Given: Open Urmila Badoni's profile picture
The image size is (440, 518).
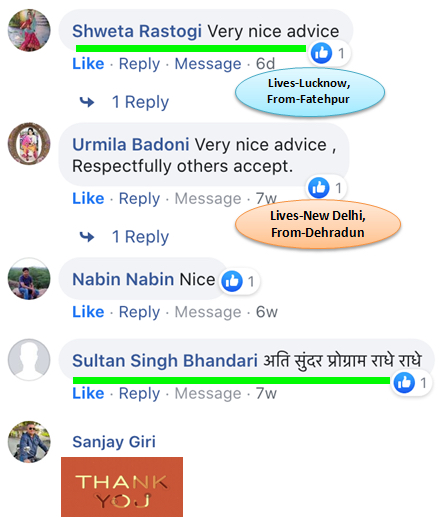Looking at the screenshot, I should click(29, 144).
